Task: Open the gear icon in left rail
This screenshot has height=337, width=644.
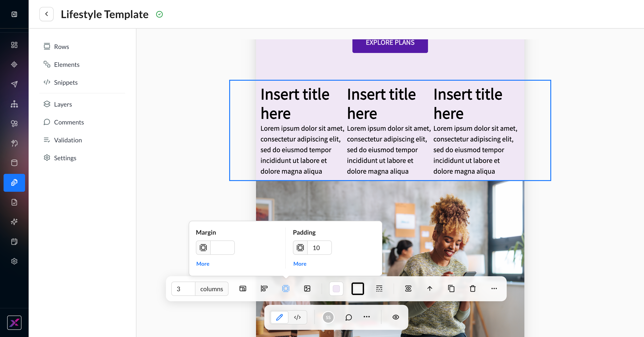Action: [14, 261]
